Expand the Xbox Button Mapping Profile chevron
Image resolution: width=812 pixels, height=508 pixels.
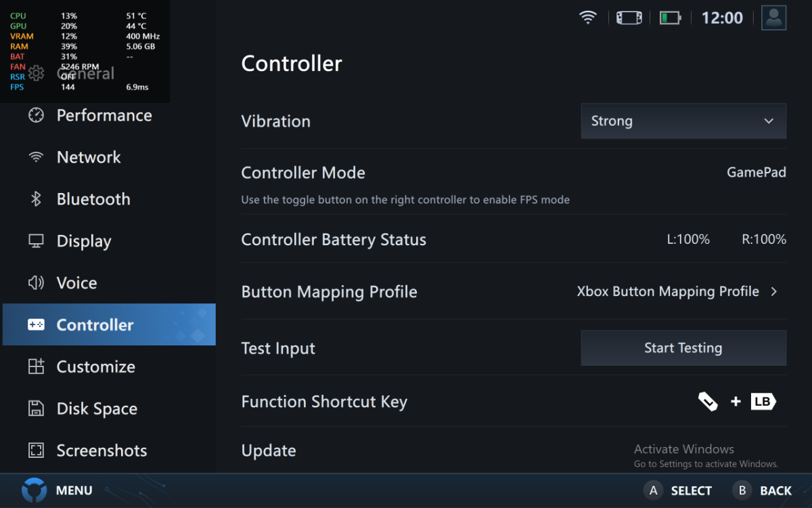coord(774,292)
